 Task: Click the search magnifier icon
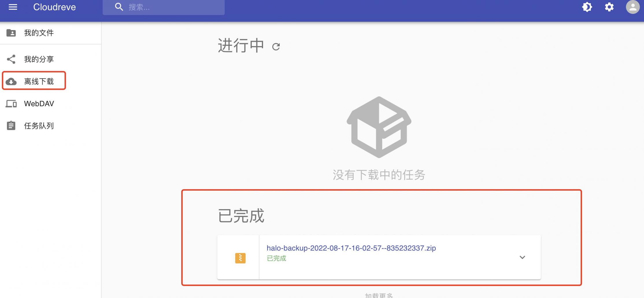click(119, 7)
